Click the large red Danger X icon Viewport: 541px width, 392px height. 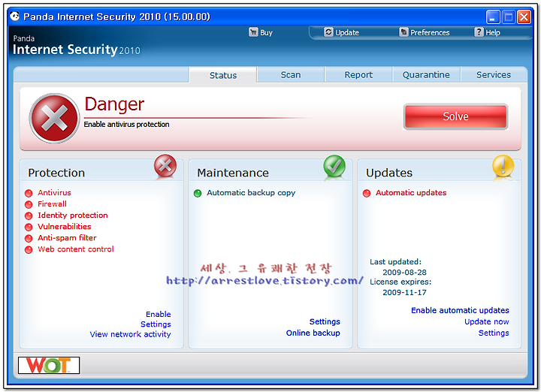coord(54,118)
